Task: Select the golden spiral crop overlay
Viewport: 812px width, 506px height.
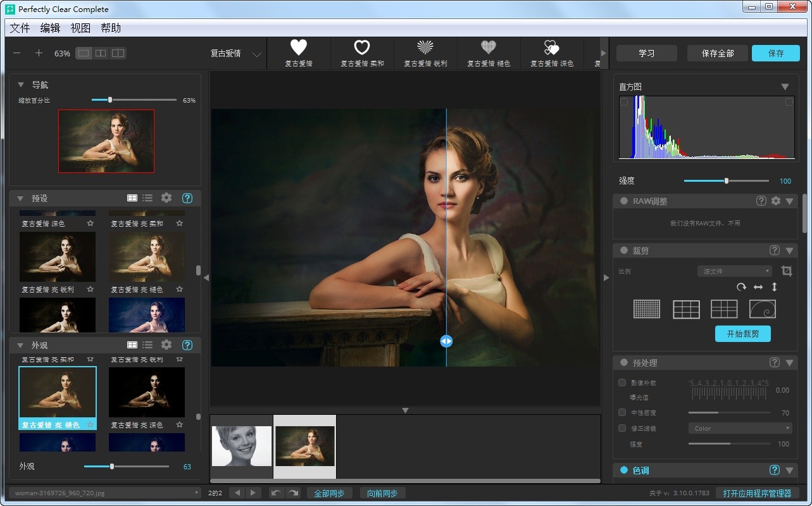Action: [x=763, y=309]
